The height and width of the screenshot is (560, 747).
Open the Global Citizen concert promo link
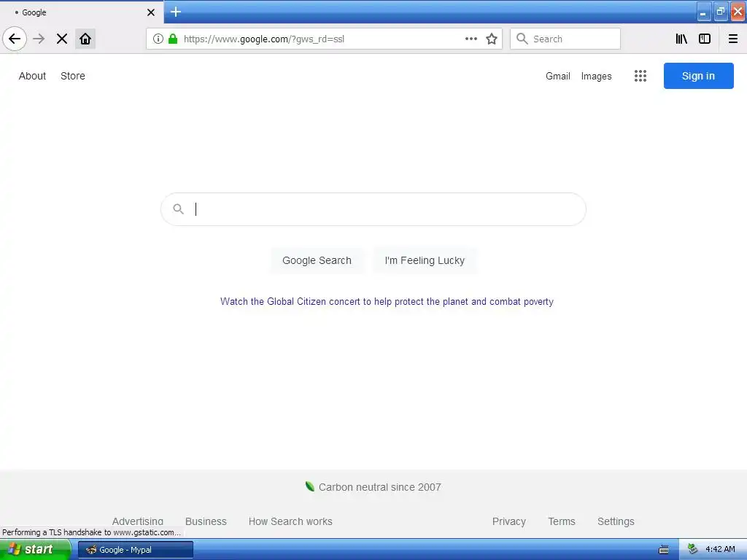(x=387, y=301)
